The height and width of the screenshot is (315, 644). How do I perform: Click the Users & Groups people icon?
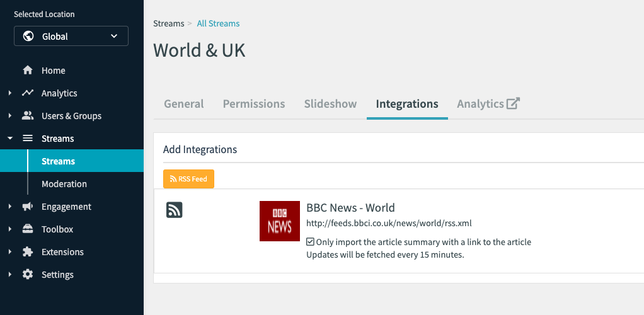(28, 116)
